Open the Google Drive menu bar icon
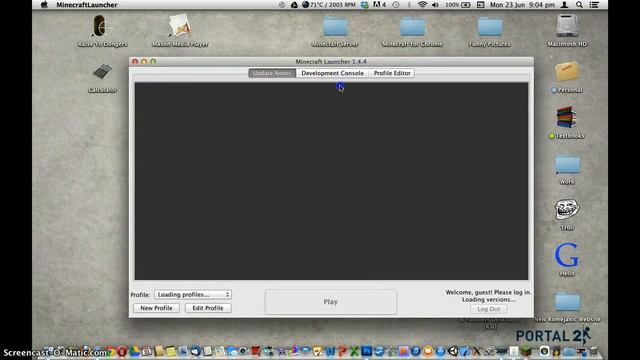 point(294,5)
